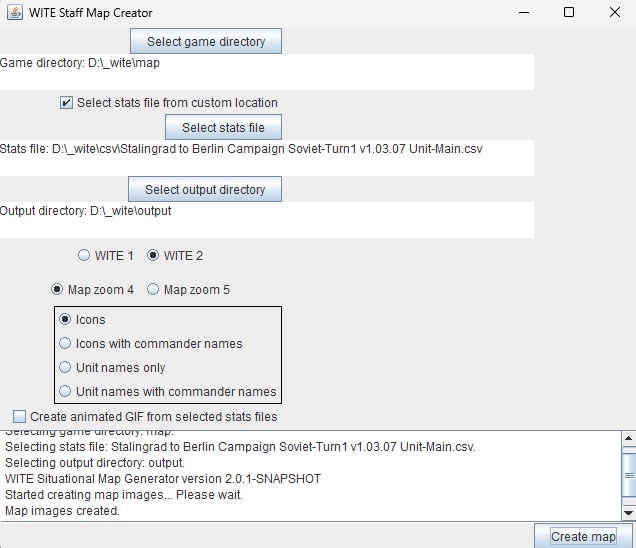Screen dimensions: 636x548
Task: Minimize the WITE Staff Map Creator window
Action: click(522, 13)
